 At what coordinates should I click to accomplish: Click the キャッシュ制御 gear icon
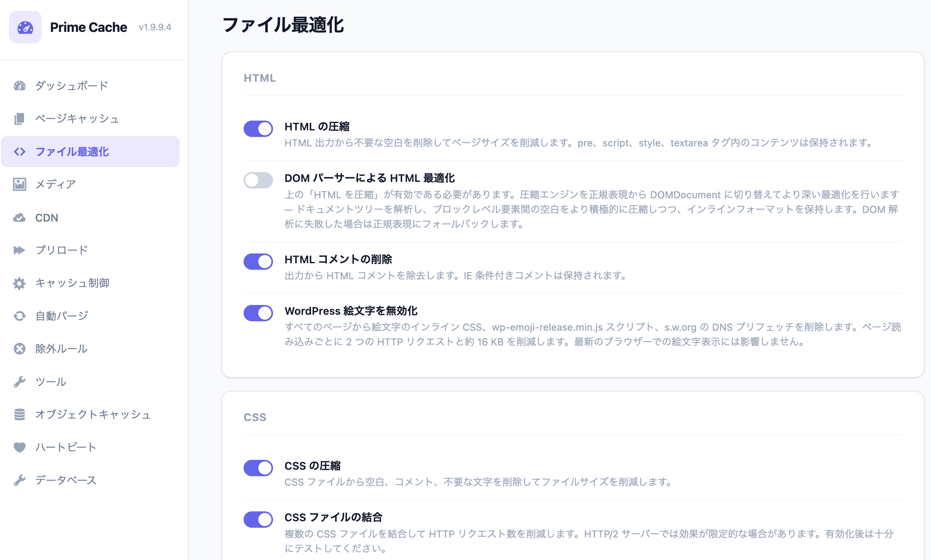[x=19, y=283]
